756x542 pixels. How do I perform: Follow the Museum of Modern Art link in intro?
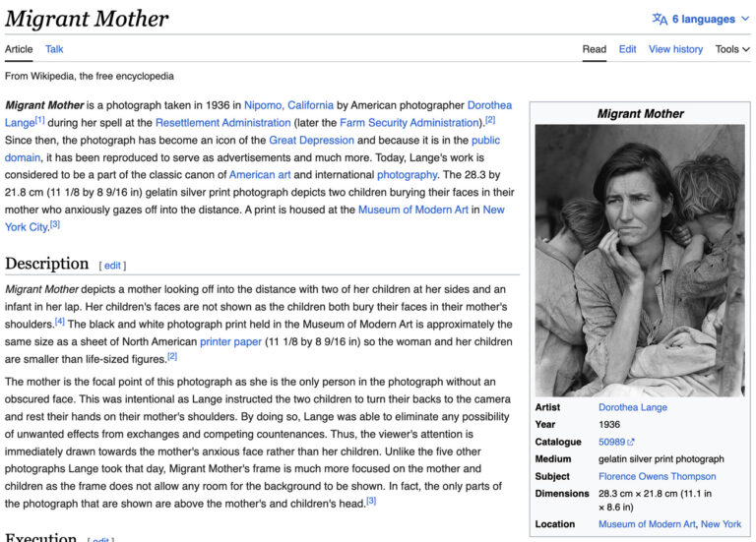click(413, 210)
